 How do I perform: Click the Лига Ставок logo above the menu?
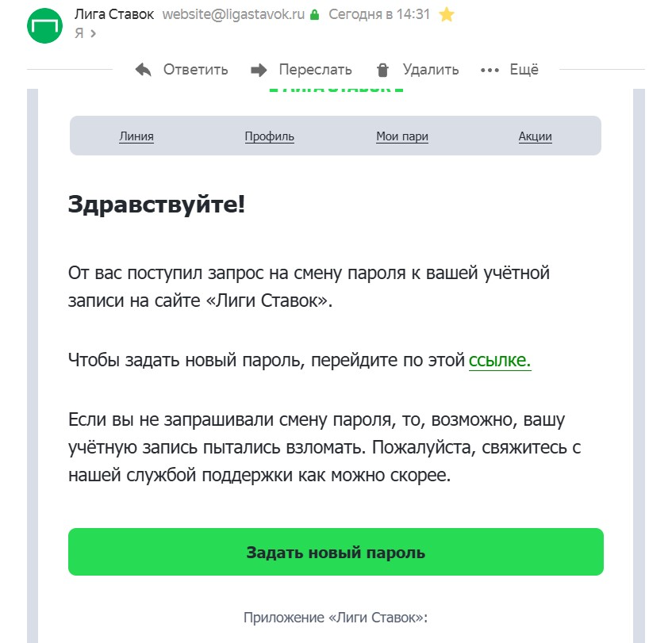click(x=335, y=87)
